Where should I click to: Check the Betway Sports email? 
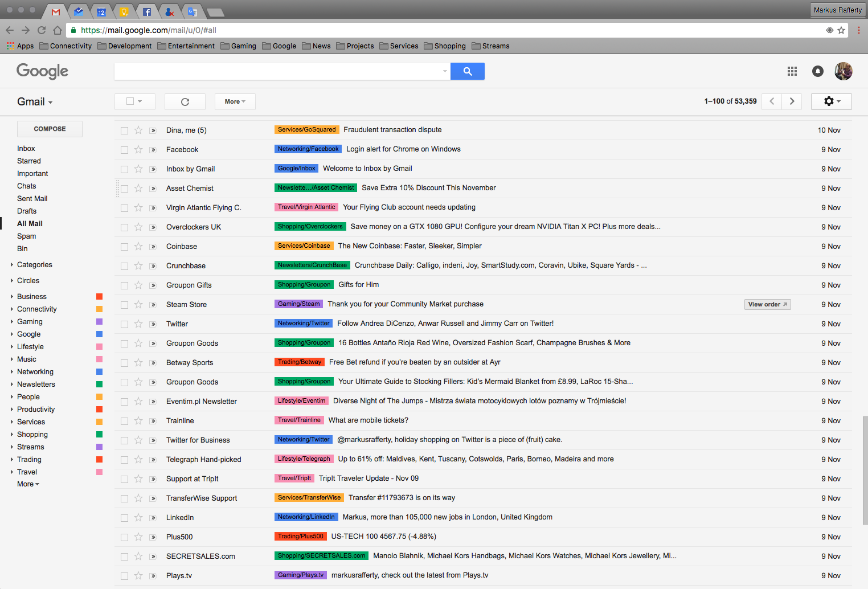[124, 363]
